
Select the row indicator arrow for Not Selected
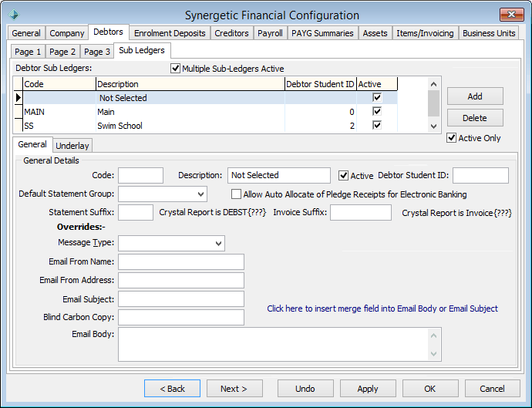19,98
